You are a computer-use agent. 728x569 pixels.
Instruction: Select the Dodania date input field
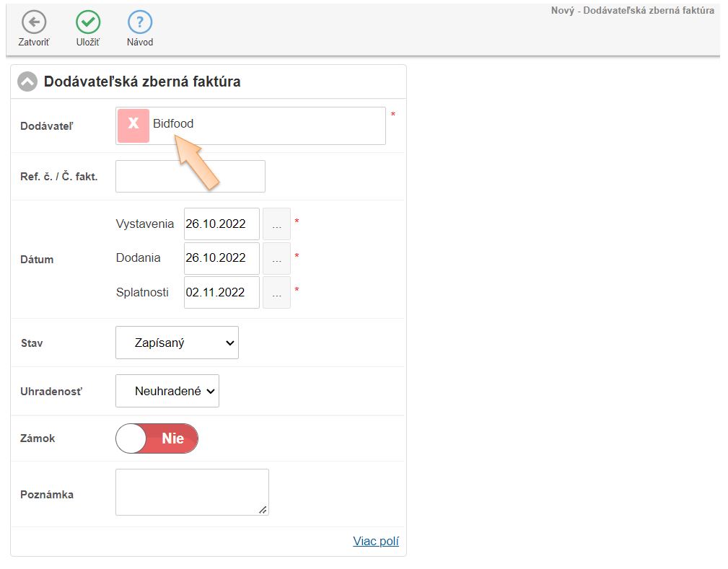coord(222,258)
